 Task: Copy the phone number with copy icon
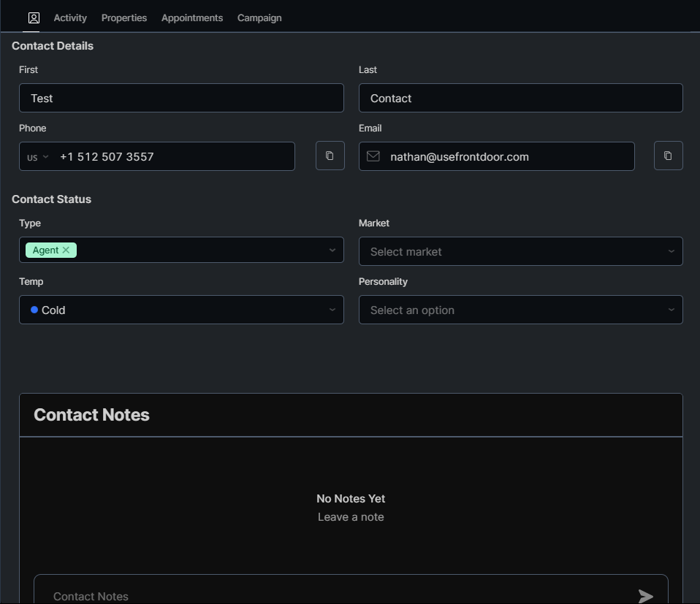[x=330, y=156]
